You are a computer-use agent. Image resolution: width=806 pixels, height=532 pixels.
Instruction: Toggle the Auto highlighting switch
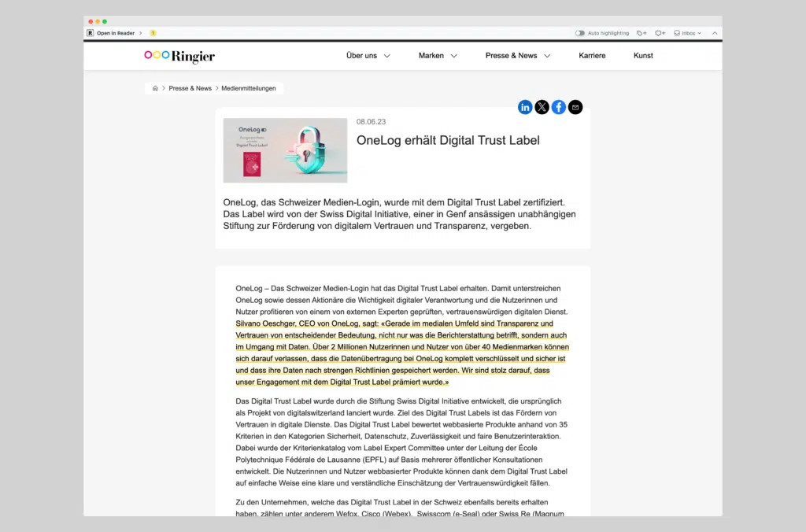click(x=580, y=33)
